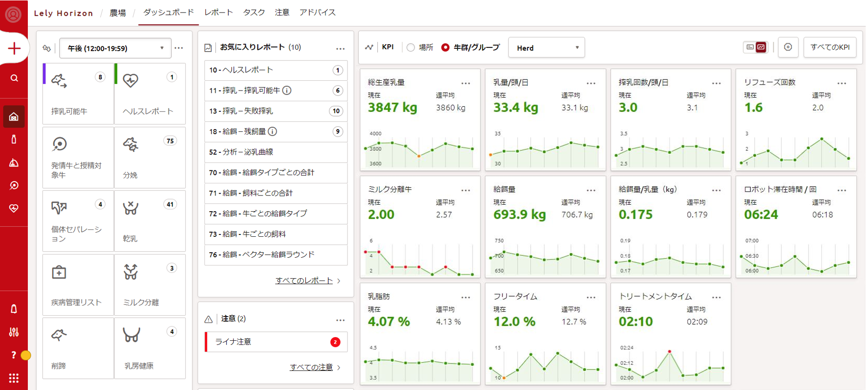The width and height of the screenshot is (868, 390).
Task: Open the settings sliders sidebar icon
Action: (14, 332)
